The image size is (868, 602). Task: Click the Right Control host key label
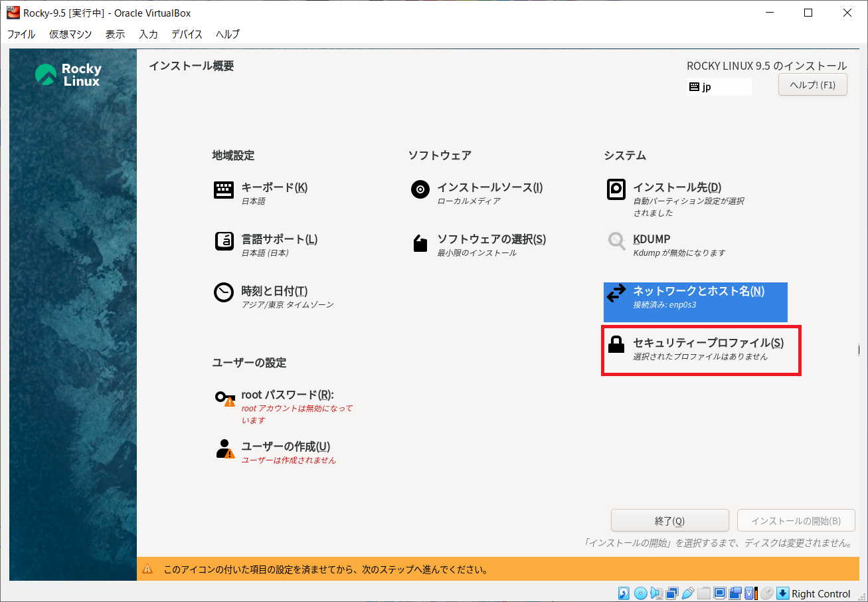pos(821,594)
